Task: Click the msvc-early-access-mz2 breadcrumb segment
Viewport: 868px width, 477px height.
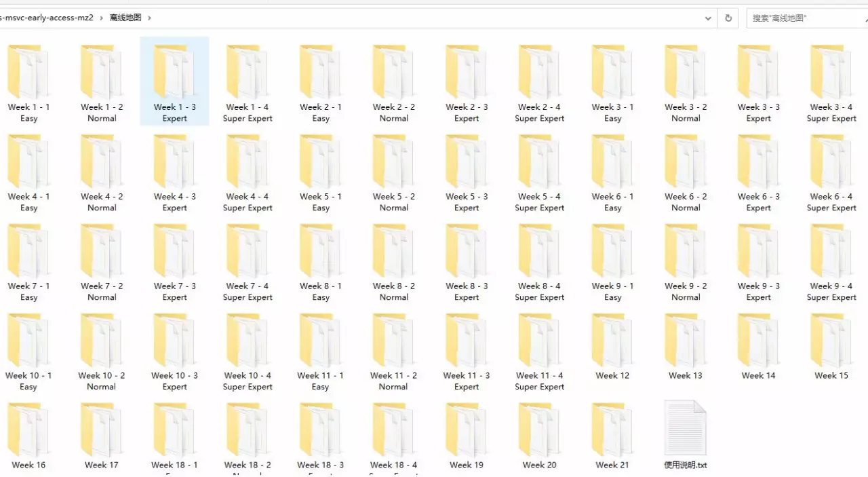Action: [x=47, y=18]
